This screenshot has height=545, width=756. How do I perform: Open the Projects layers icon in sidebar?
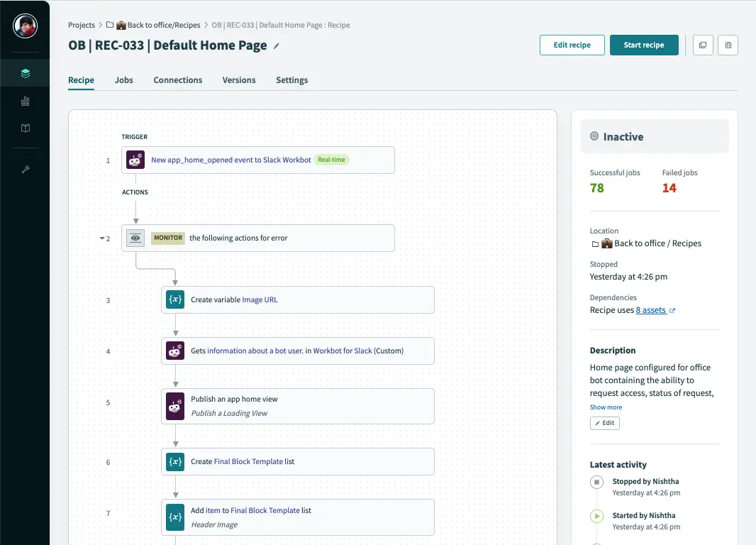pyautogui.click(x=26, y=73)
